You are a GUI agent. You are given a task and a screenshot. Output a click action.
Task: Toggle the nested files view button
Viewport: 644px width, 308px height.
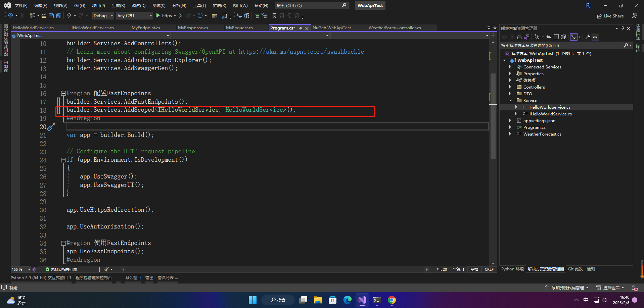tap(574, 37)
